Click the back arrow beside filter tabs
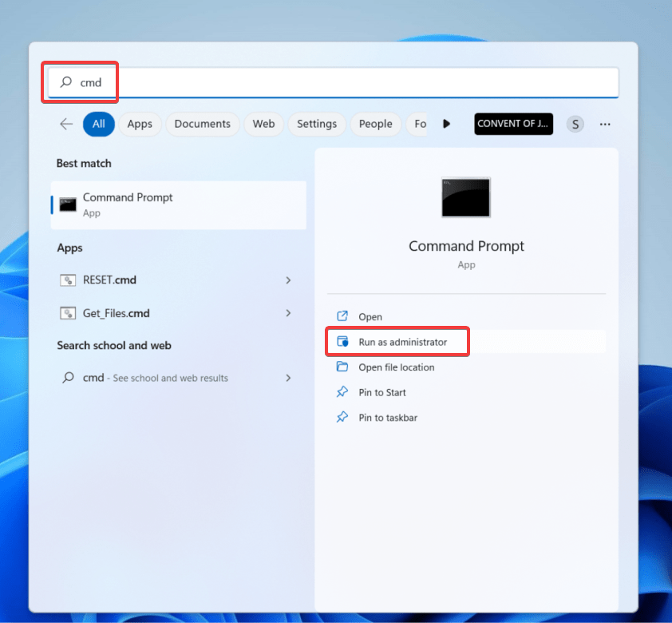 (x=66, y=124)
